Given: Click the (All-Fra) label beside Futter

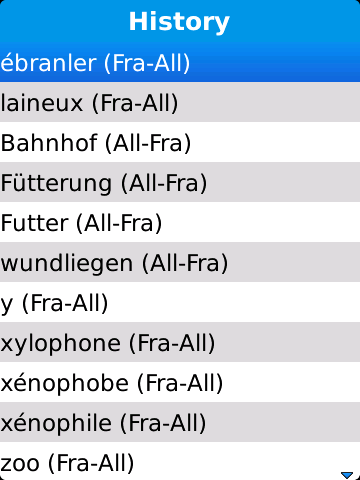Looking at the screenshot, I should click(119, 223).
